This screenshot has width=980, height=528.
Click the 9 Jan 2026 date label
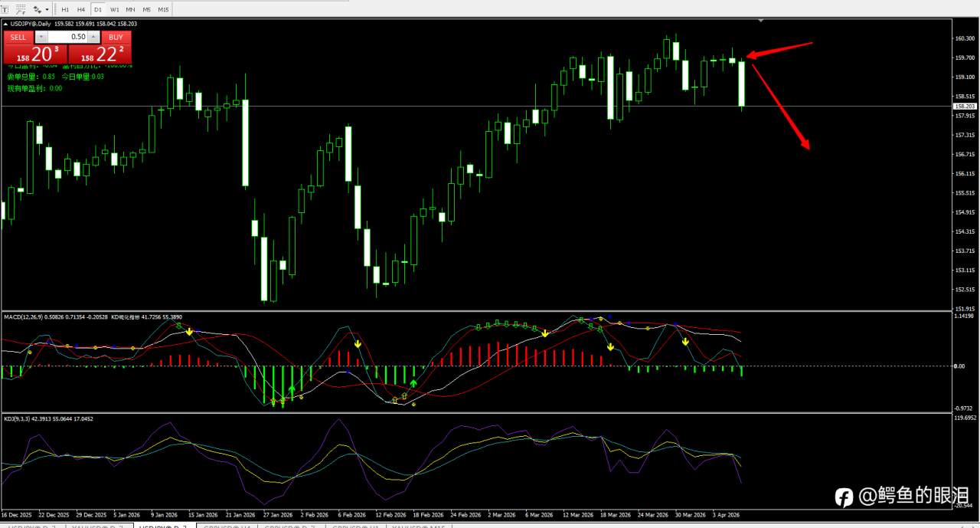coord(165,515)
